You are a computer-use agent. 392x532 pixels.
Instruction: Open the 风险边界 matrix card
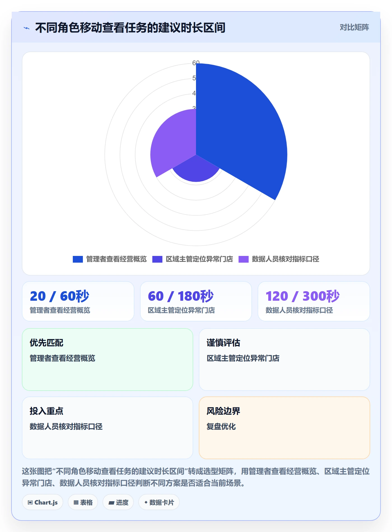click(x=284, y=428)
